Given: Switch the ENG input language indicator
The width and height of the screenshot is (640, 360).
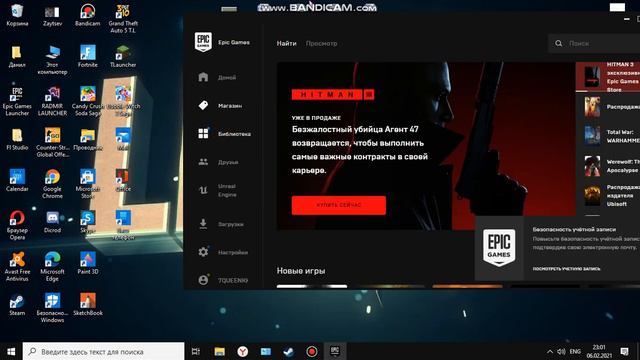Looking at the screenshot, I should tap(575, 351).
